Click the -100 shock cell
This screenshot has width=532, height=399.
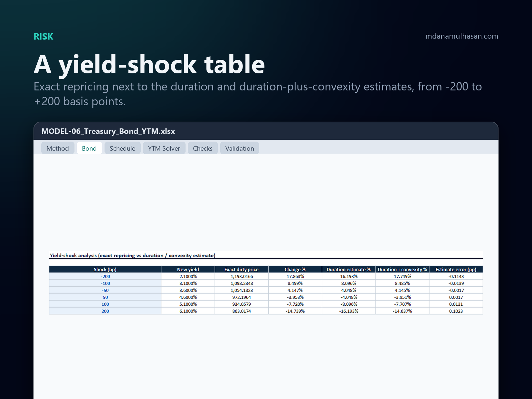point(105,283)
